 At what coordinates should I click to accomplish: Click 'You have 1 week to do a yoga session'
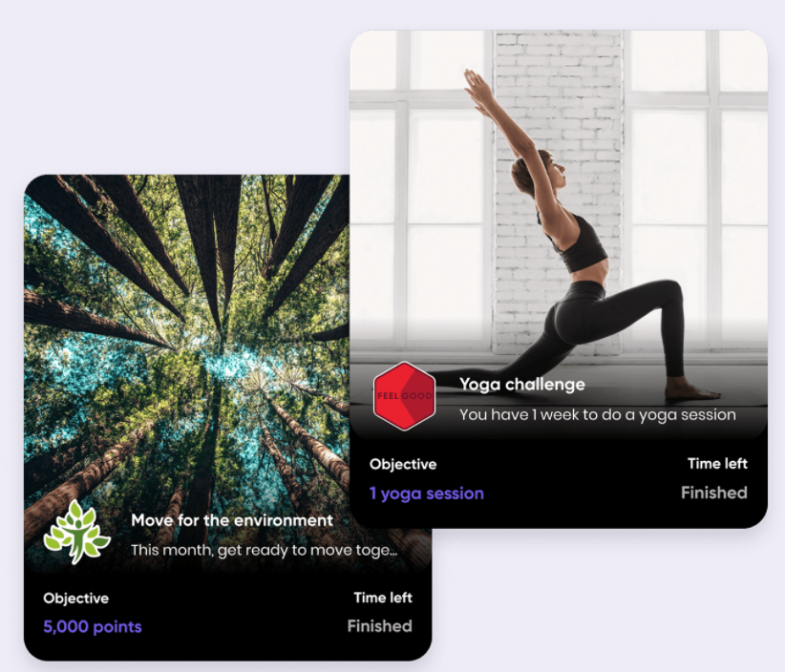point(598,415)
